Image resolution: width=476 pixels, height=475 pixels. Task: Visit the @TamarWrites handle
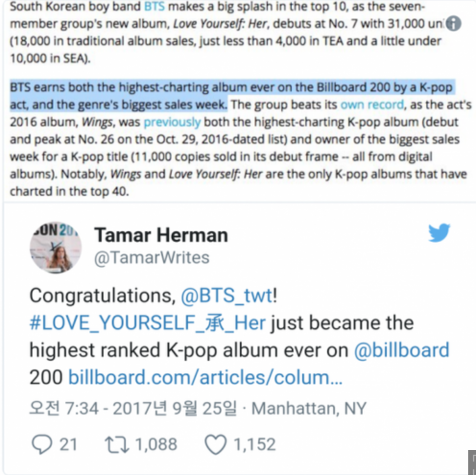pyautogui.click(x=152, y=258)
